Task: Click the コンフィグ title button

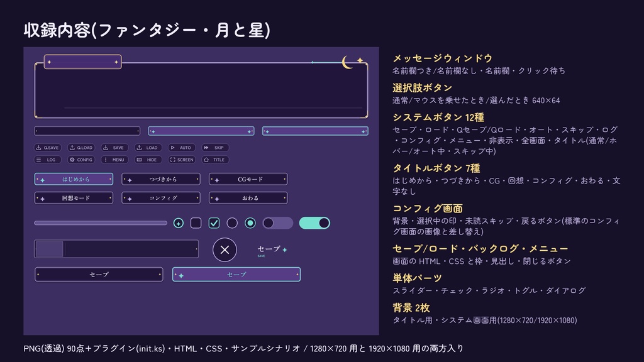Action: click(161, 198)
